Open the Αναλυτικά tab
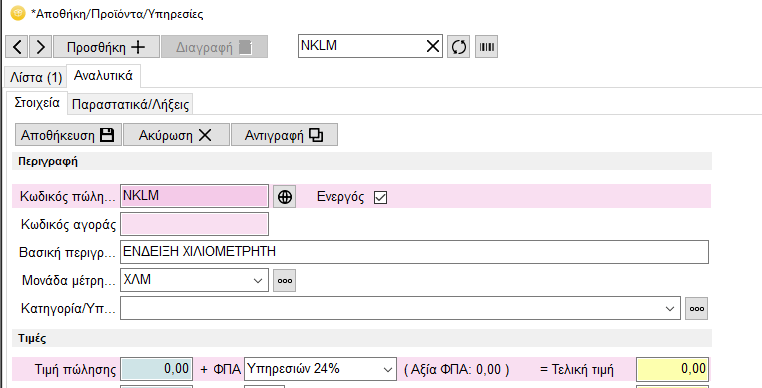This screenshot has width=762, height=388. (104, 76)
